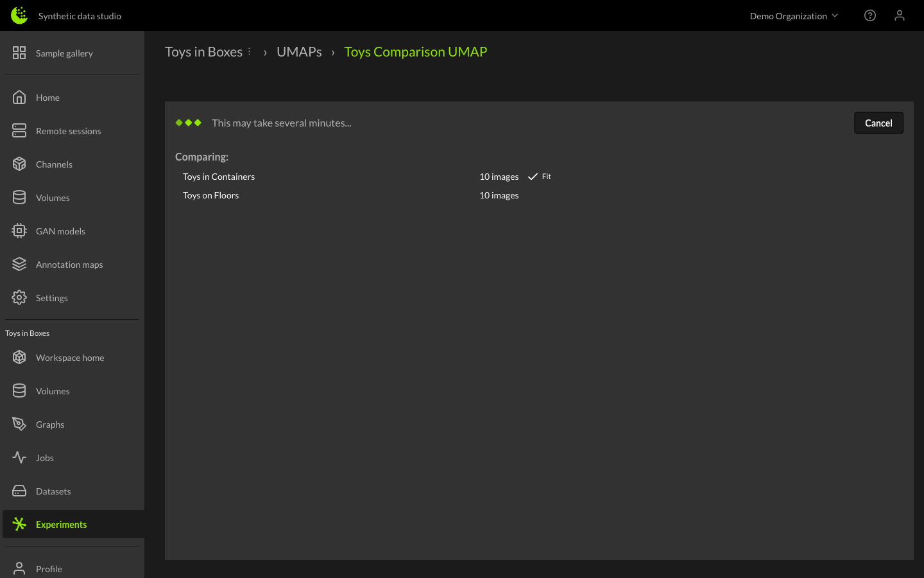Click the Synthetic data studio logo icon

[x=19, y=15]
